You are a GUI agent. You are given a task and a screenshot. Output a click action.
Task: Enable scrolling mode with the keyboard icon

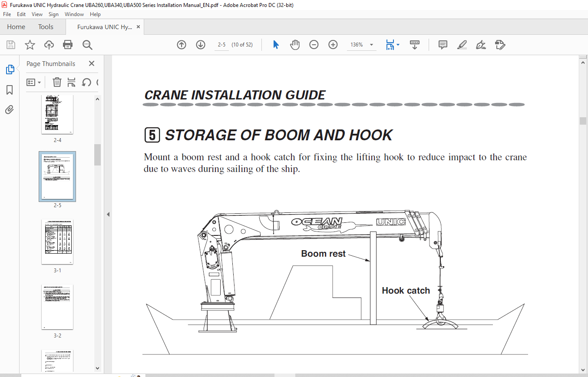415,45
